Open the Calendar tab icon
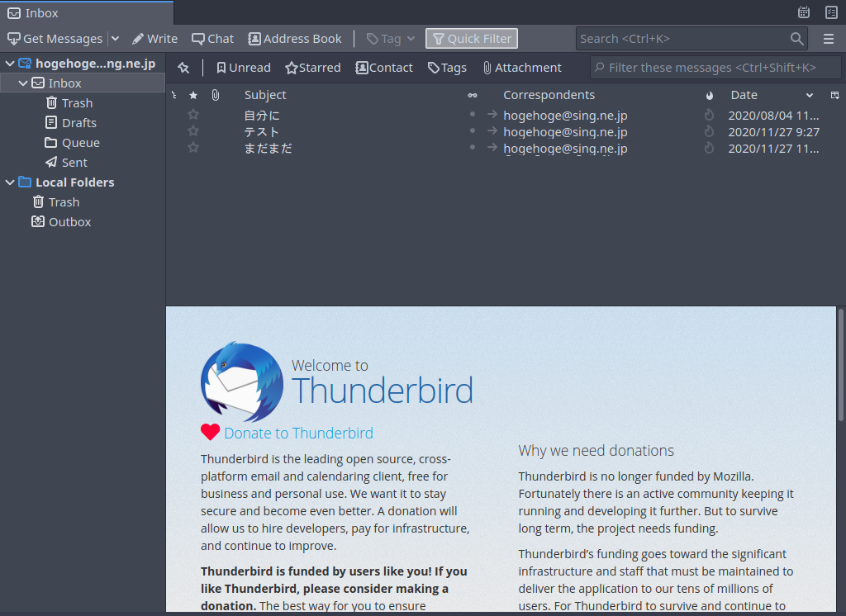This screenshot has width=846, height=616. pyautogui.click(x=803, y=12)
